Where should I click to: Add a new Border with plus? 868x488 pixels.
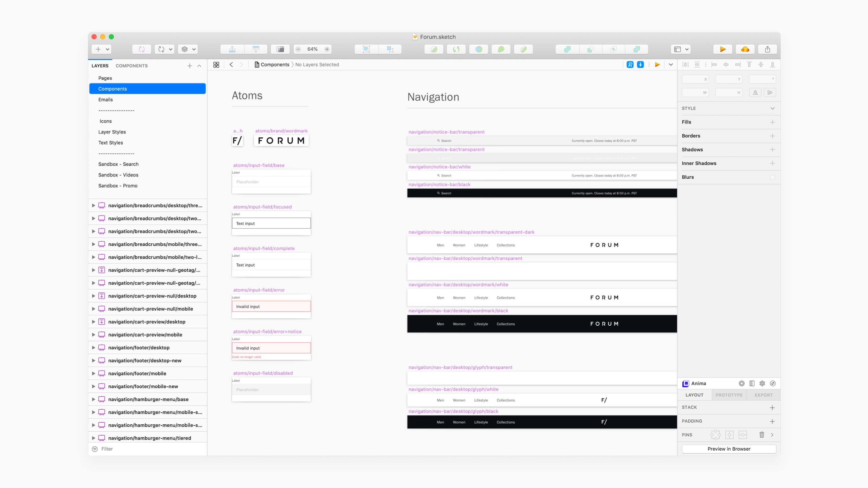[772, 136]
